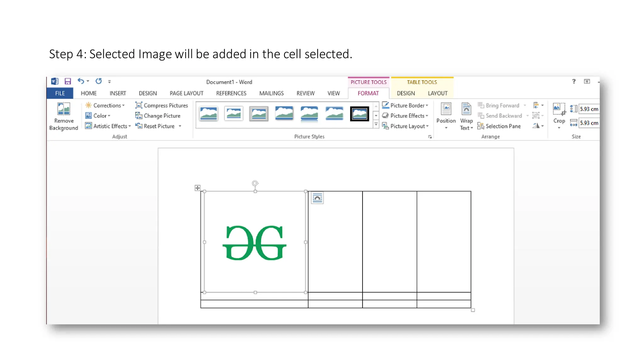Click the shape height field
Viewport: 644px width, 362px height.
pyautogui.click(x=589, y=109)
